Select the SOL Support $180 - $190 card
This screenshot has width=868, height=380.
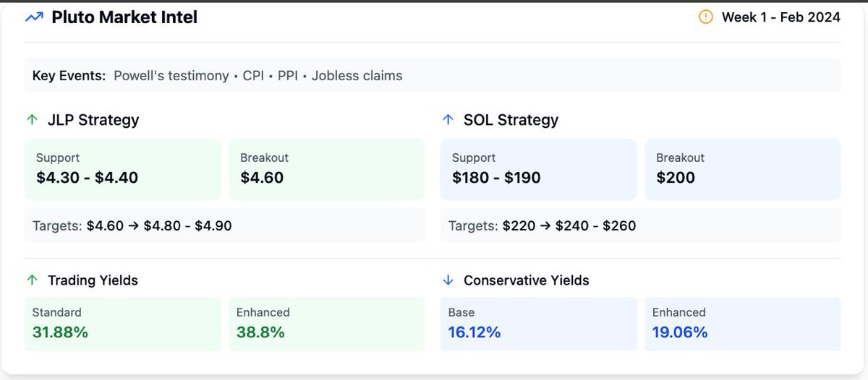tap(539, 169)
